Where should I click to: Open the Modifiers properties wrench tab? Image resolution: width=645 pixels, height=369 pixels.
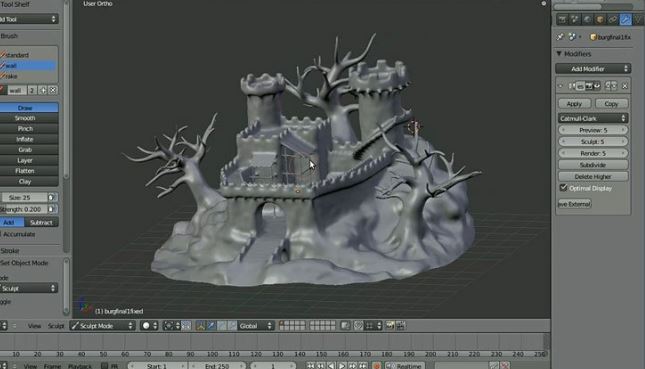click(625, 19)
